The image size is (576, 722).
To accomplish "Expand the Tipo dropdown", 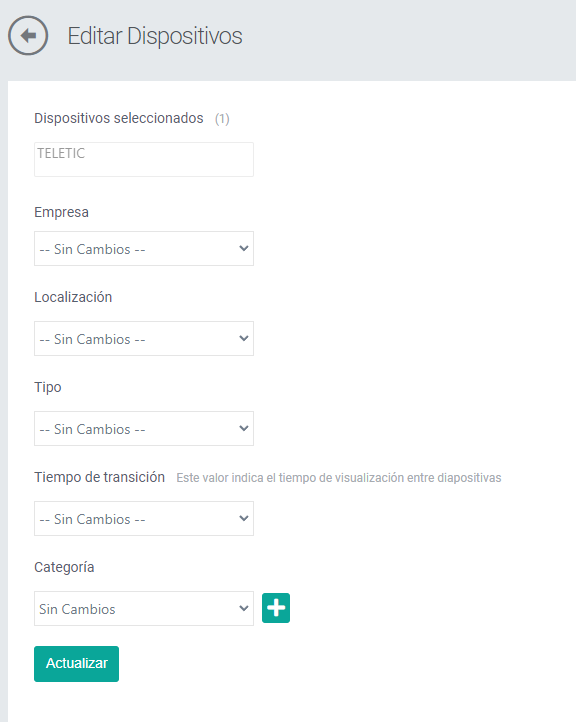I will [x=144, y=428].
